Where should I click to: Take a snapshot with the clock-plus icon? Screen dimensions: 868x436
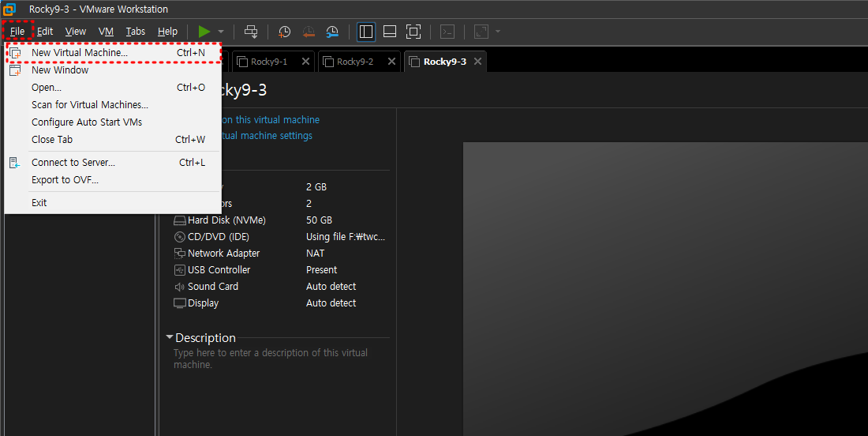pos(284,32)
